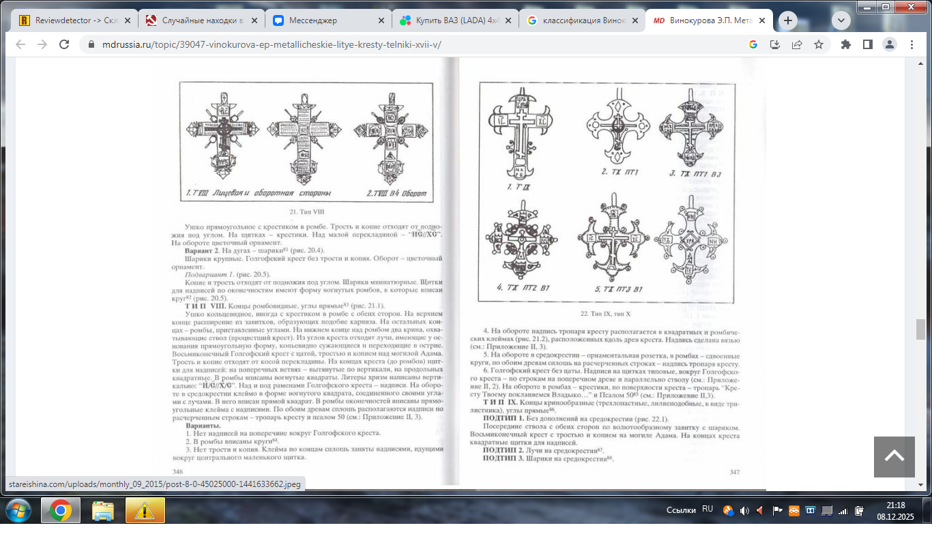This screenshot has width=932, height=560.
Task: Click the share page icon in address bar
Action: [797, 44]
